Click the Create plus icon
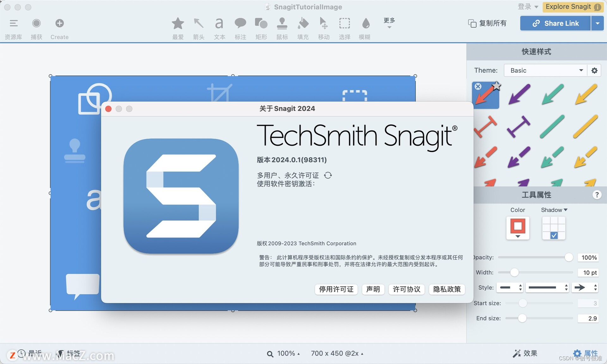 [x=59, y=23]
